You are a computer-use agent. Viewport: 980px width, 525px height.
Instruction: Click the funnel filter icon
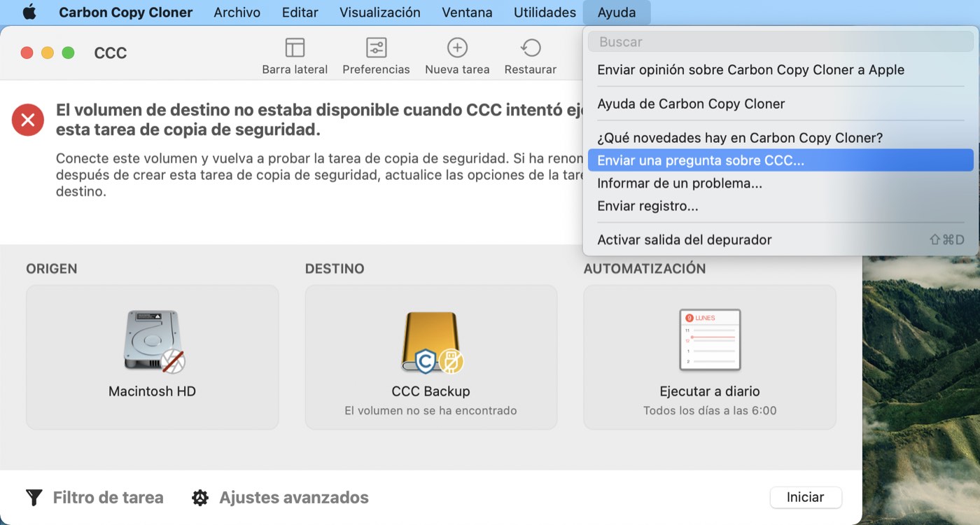tap(34, 498)
